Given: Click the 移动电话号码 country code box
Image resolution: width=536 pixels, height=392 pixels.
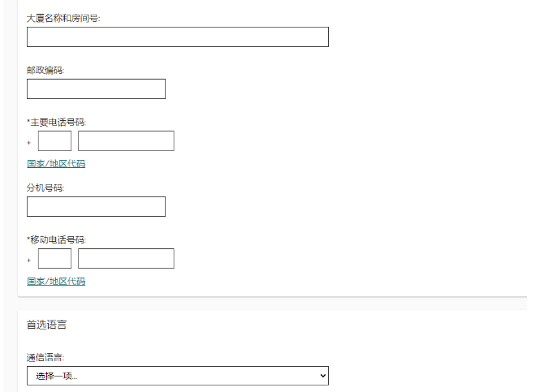Looking at the screenshot, I should (54, 259).
